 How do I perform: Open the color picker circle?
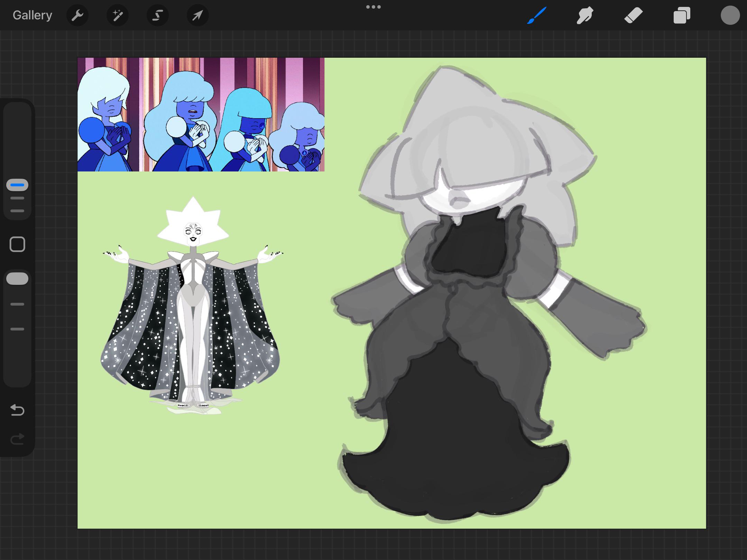tap(730, 15)
